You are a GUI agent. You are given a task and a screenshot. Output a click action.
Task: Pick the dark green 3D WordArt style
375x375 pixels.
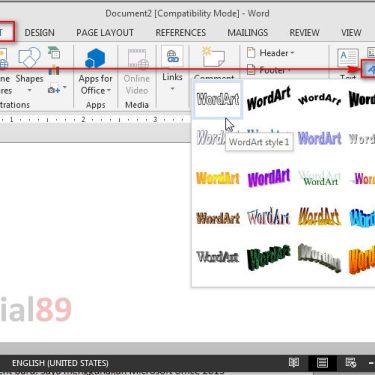click(269, 258)
